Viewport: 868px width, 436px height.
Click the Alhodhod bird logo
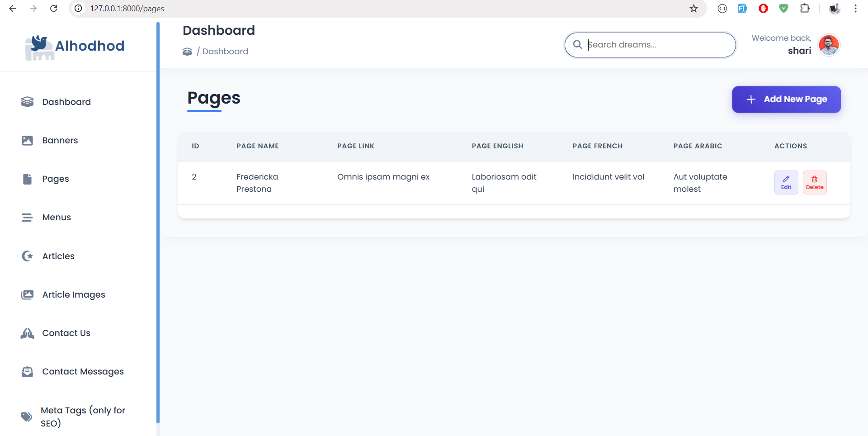click(39, 47)
